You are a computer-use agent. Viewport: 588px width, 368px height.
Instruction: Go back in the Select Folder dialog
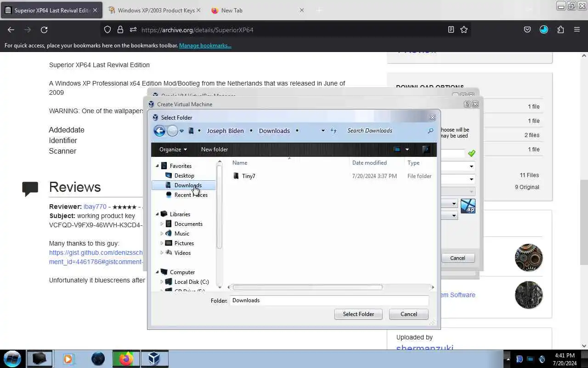point(159,131)
